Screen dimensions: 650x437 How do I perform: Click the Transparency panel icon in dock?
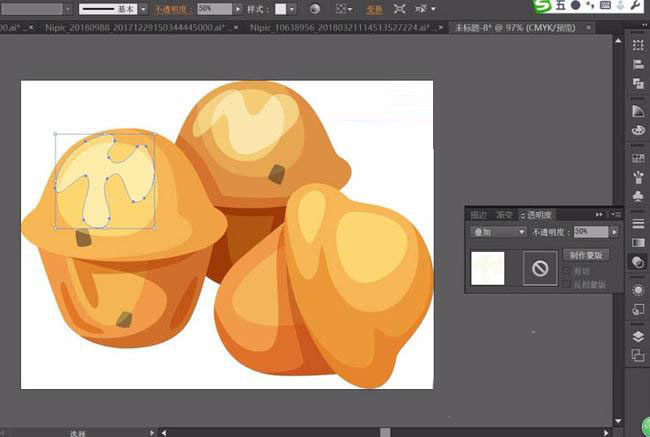(638, 262)
